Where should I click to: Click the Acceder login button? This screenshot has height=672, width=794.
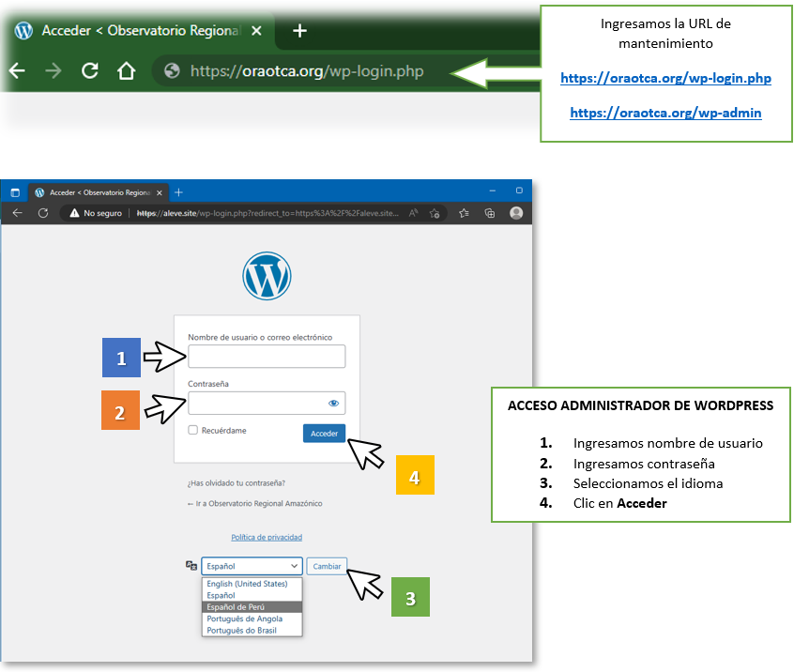[x=324, y=434]
